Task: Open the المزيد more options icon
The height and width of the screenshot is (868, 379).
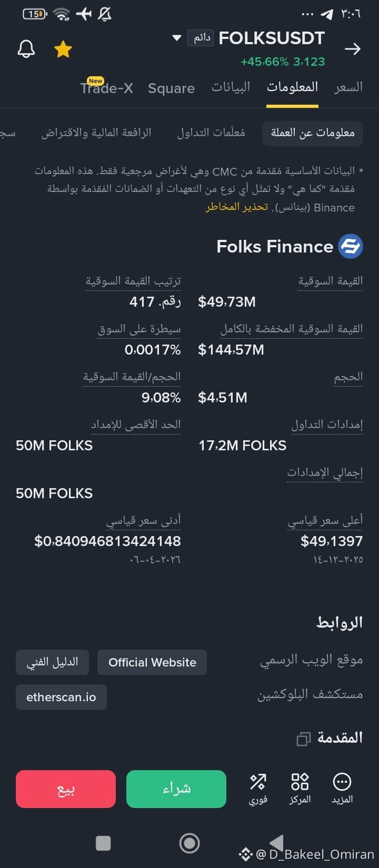Action: click(x=342, y=789)
